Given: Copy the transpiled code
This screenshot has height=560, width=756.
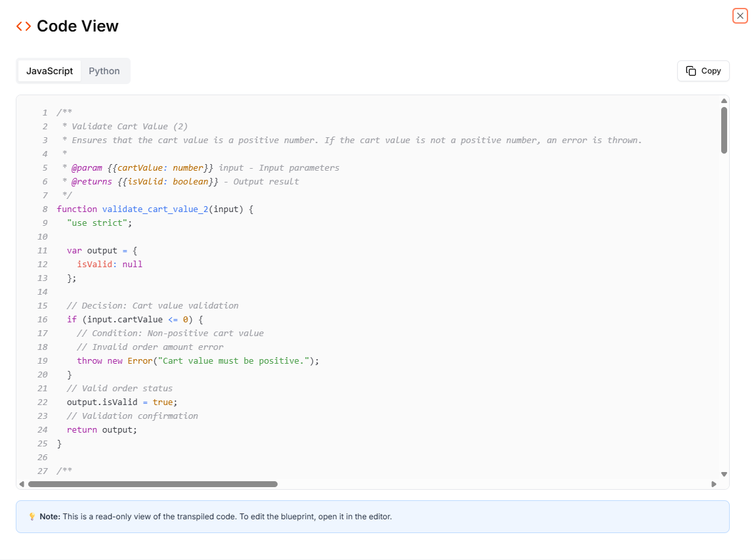Looking at the screenshot, I should coord(703,70).
